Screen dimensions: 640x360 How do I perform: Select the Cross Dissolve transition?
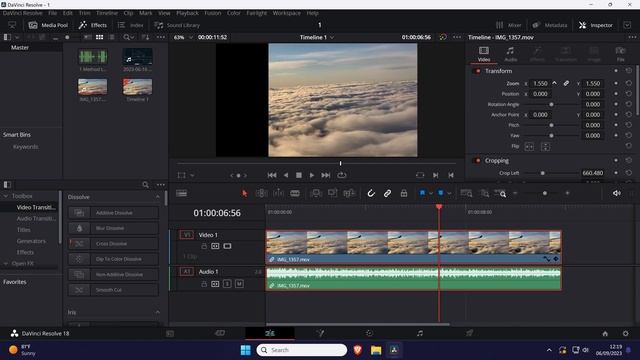pyautogui.click(x=113, y=244)
